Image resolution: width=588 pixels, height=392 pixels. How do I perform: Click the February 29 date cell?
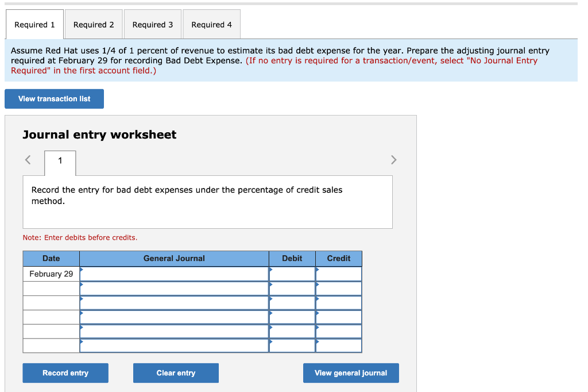(x=51, y=274)
